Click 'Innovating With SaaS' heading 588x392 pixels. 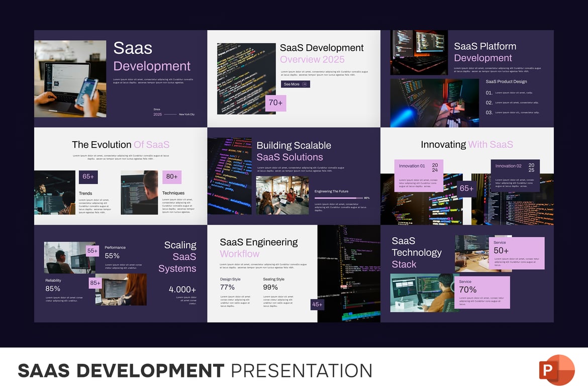pos(466,144)
